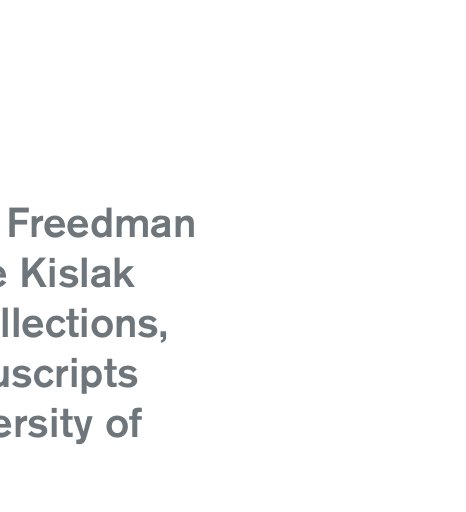
Task: Click the capital K in Kislak
Action: 33,273
